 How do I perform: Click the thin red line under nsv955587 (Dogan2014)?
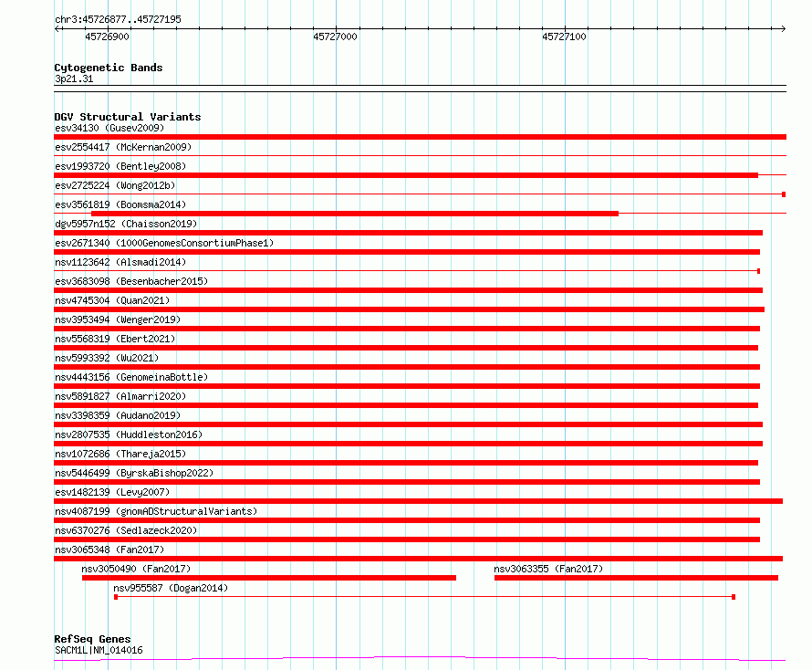424,597
